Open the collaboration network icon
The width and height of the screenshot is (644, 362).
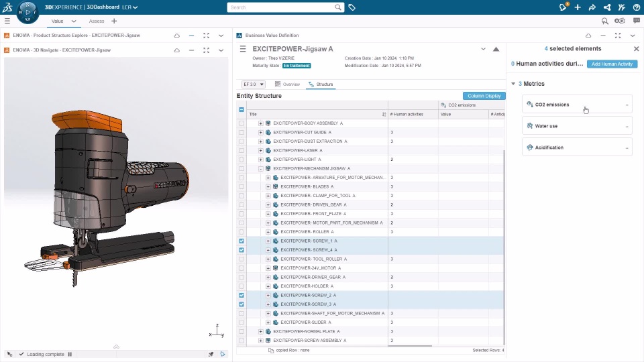(x=607, y=7)
